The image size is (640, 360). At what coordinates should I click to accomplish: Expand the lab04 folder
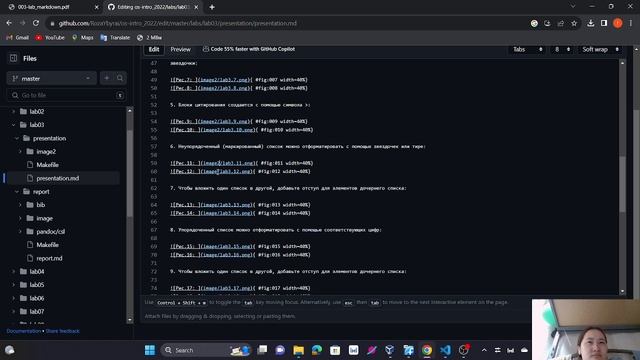(13, 271)
